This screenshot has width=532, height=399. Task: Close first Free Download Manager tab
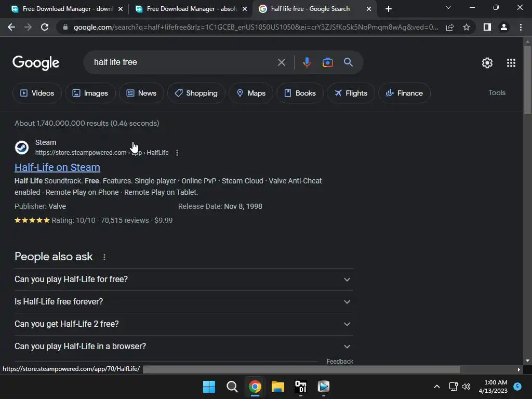coord(121,9)
